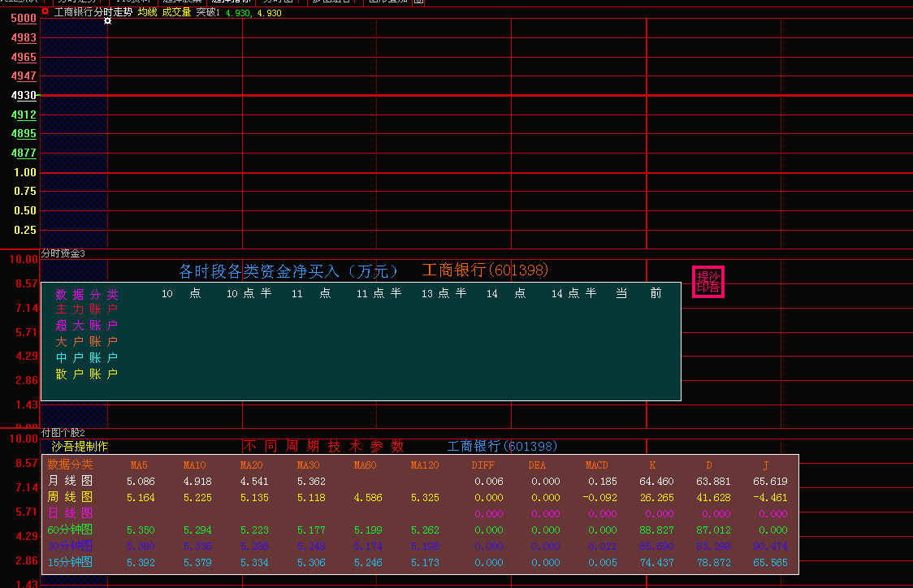This screenshot has width=913, height=588.
Task: Open the 选择指标 tab in top bar
Action: click(230, 2)
